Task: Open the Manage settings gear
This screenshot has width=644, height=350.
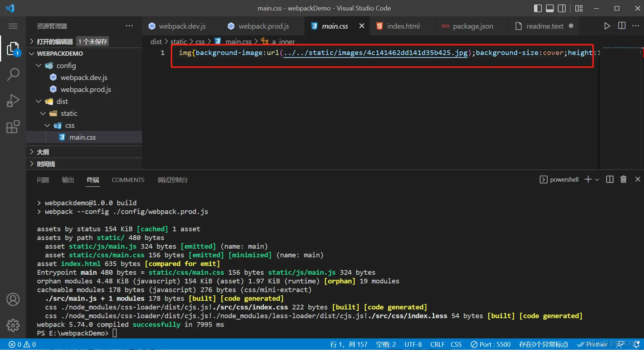Action: (x=13, y=325)
